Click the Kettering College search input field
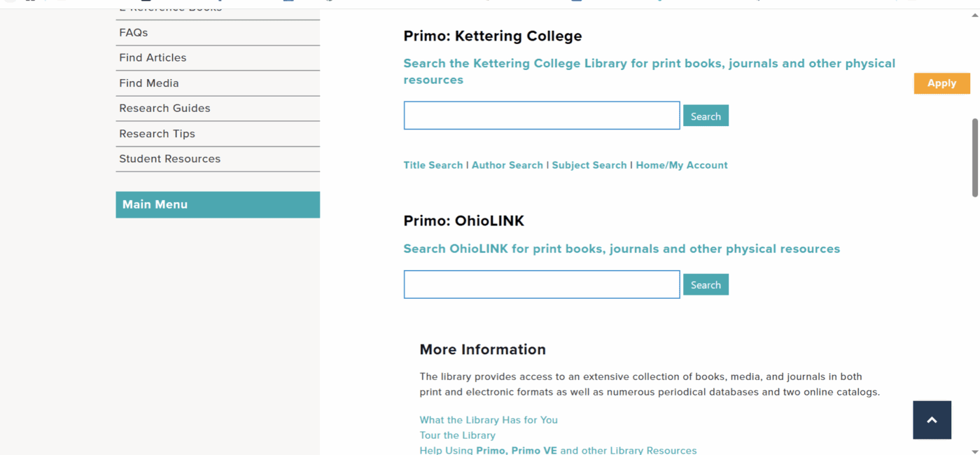The height and width of the screenshot is (455, 980). click(x=541, y=115)
